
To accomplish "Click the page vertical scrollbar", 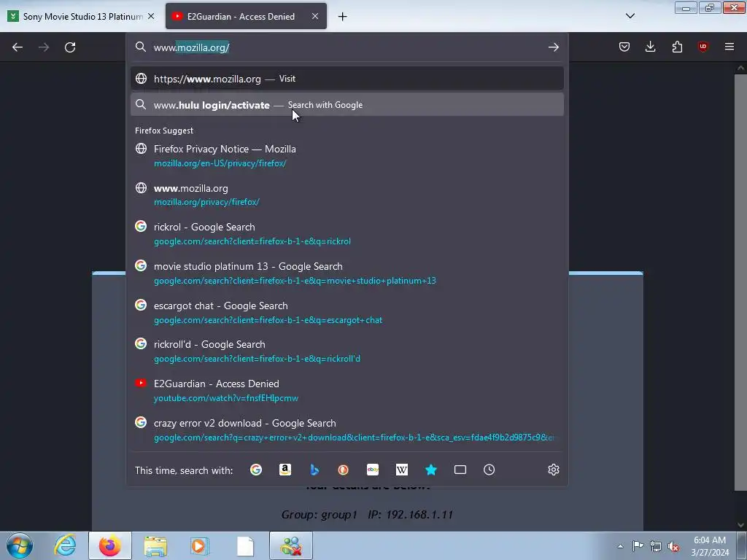I will 741,281.
